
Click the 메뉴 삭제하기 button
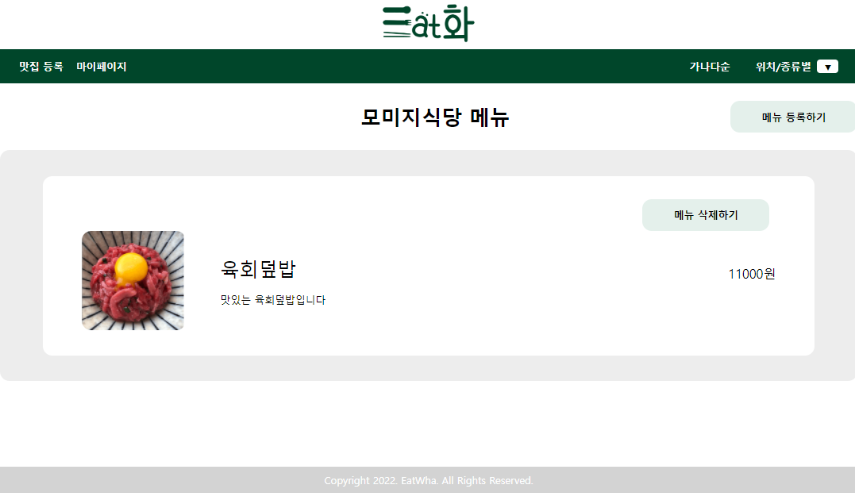coord(706,215)
